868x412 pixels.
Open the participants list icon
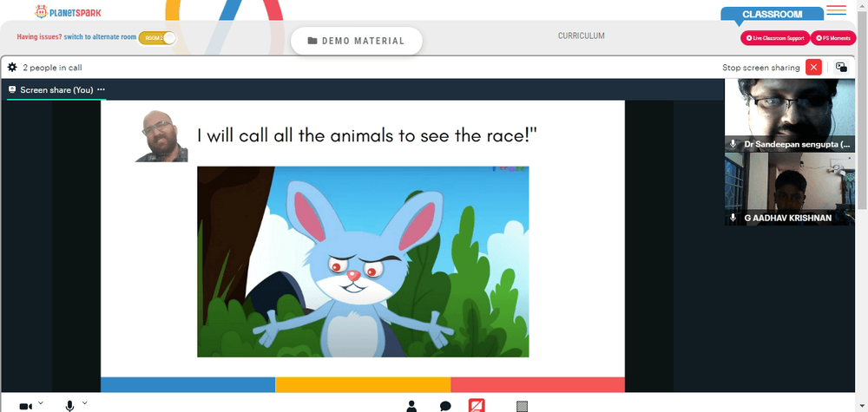(411, 407)
